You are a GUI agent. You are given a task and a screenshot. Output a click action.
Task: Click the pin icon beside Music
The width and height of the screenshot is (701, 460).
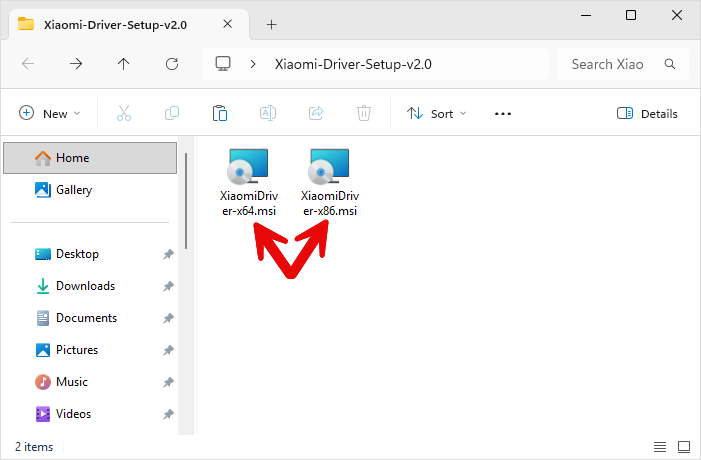coord(169,382)
